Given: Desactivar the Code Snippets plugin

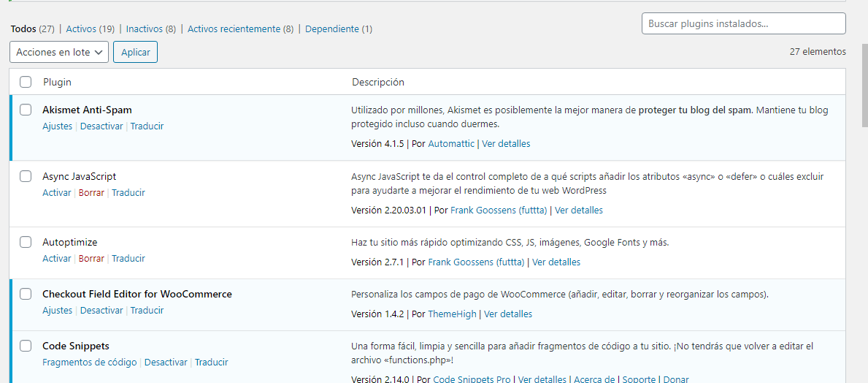Looking at the screenshot, I should point(166,362).
